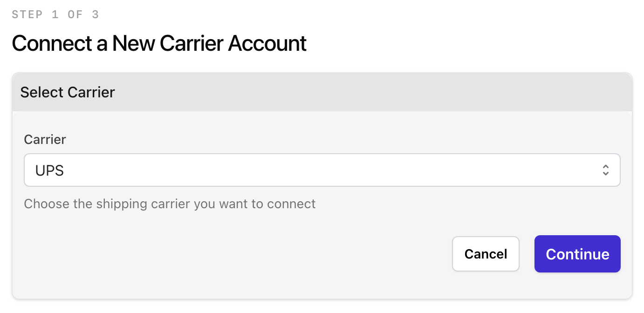Viewport: 644px width, 313px height.
Task: Dismiss the form using the white Cancel button
Action: pos(486,254)
